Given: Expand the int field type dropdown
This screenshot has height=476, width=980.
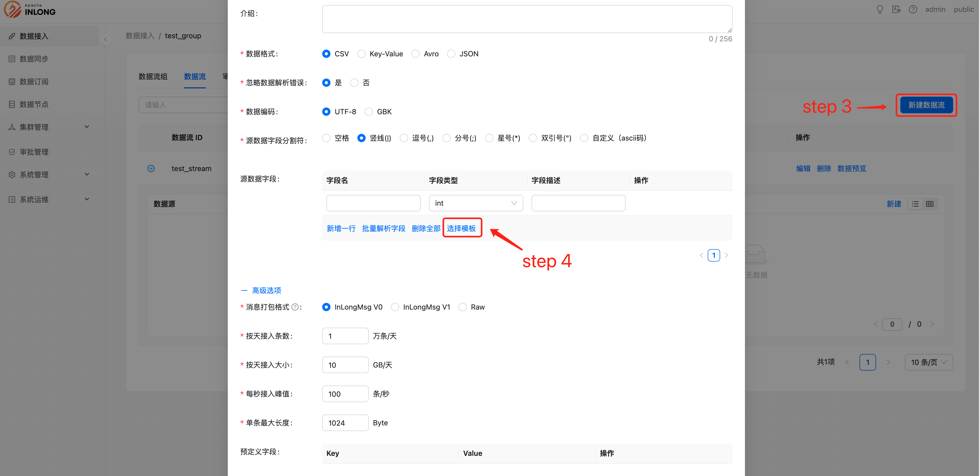Looking at the screenshot, I should click(476, 203).
